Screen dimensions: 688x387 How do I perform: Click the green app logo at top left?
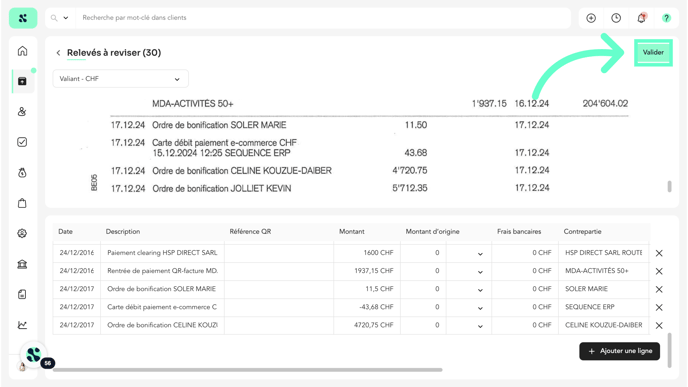23,18
